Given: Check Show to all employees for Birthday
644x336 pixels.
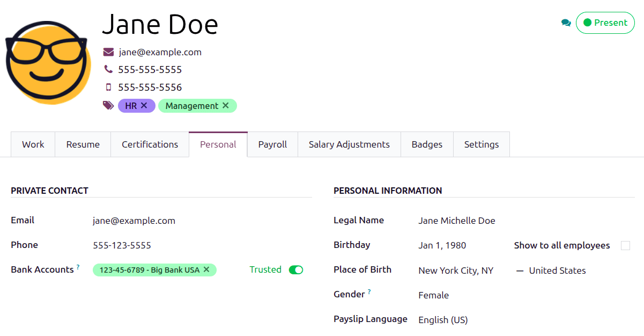Looking at the screenshot, I should (625, 245).
